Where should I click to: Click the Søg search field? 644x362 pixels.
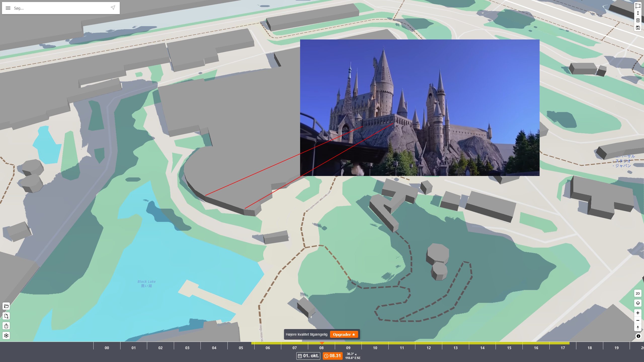(60, 8)
